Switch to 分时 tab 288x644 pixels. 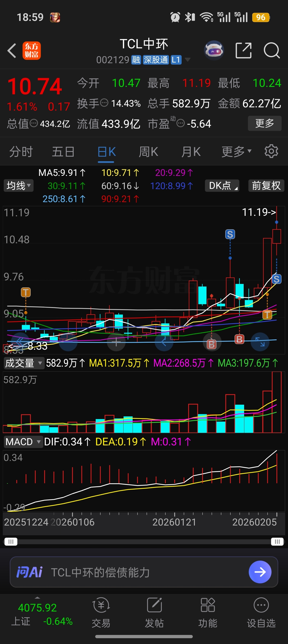(x=21, y=151)
